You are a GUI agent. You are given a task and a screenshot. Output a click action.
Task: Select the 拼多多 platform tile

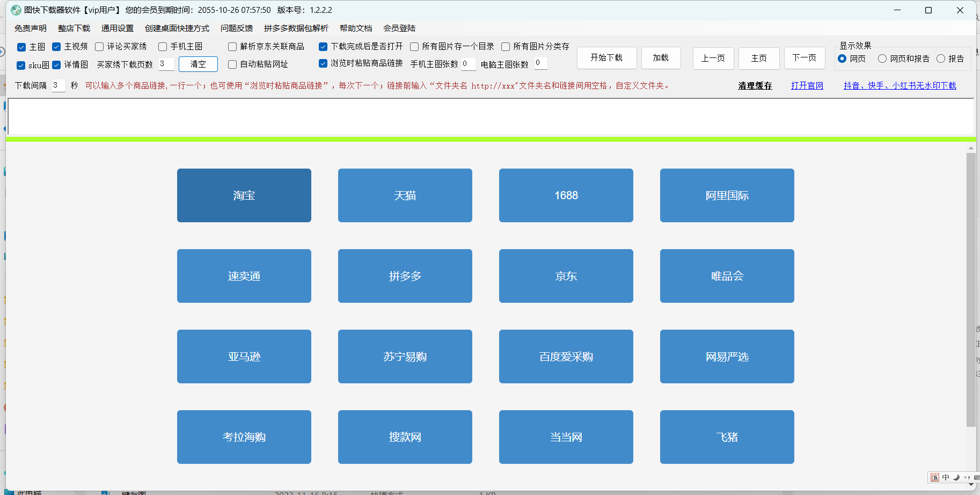point(405,276)
